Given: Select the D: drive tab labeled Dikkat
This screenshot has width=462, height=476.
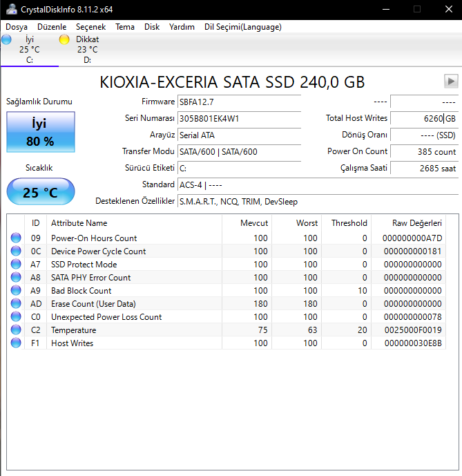Looking at the screenshot, I should 88,50.
